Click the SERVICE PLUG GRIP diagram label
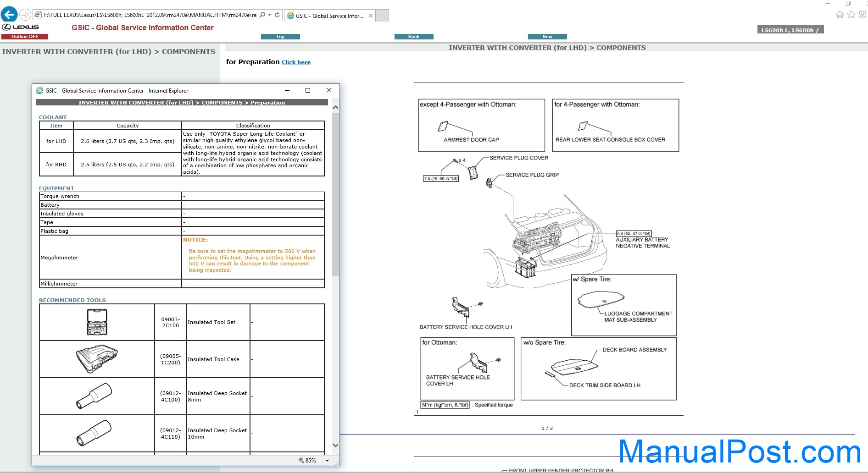Screen dimensions: 868x473 click(532, 175)
